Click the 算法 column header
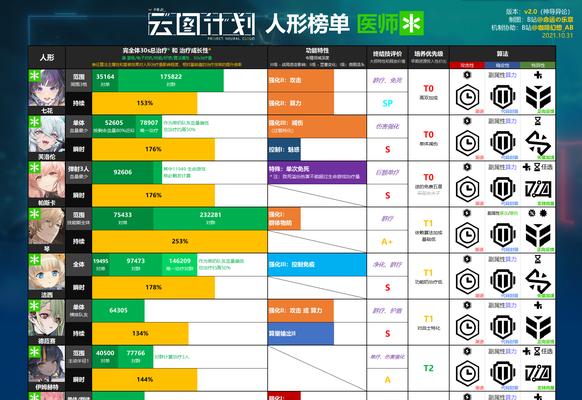This screenshot has height=400, width=582. tap(502, 54)
